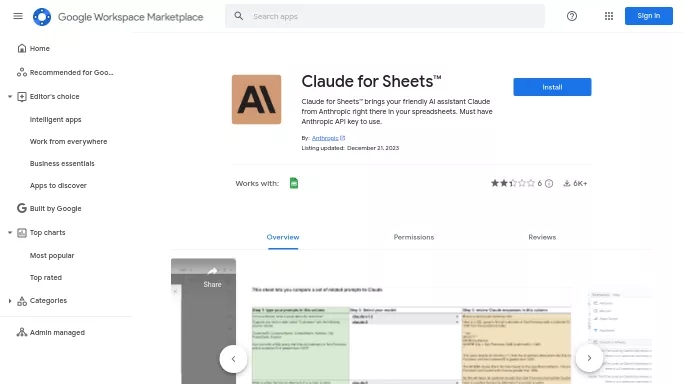Open Recommended for Google section
This screenshot has width=683, height=384.
click(65, 72)
